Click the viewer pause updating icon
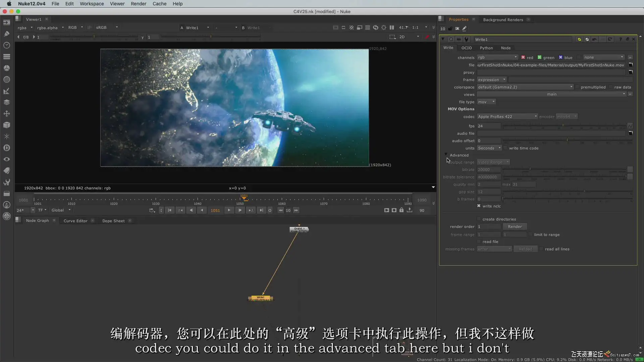This screenshot has width=644, height=362. [x=391, y=27]
